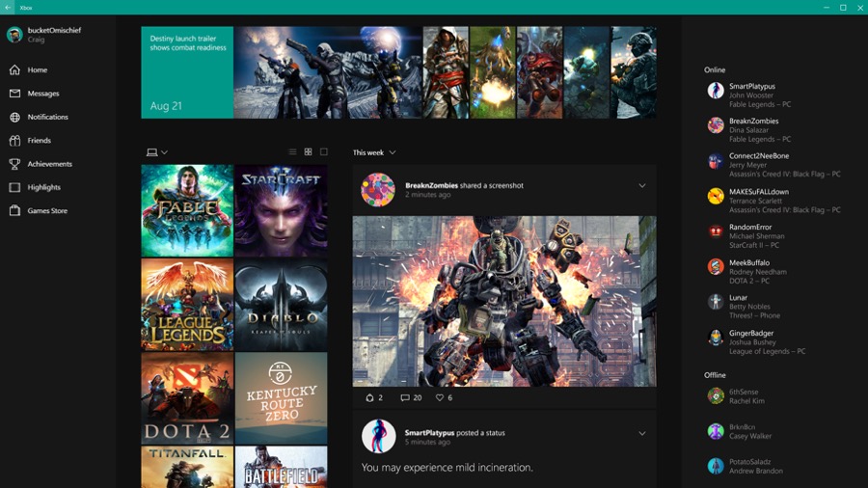
Task: Select RandomError name in friends list
Action: tap(750, 227)
